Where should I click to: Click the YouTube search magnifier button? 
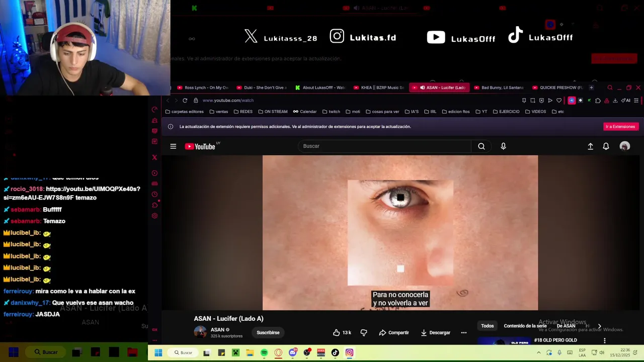click(481, 146)
